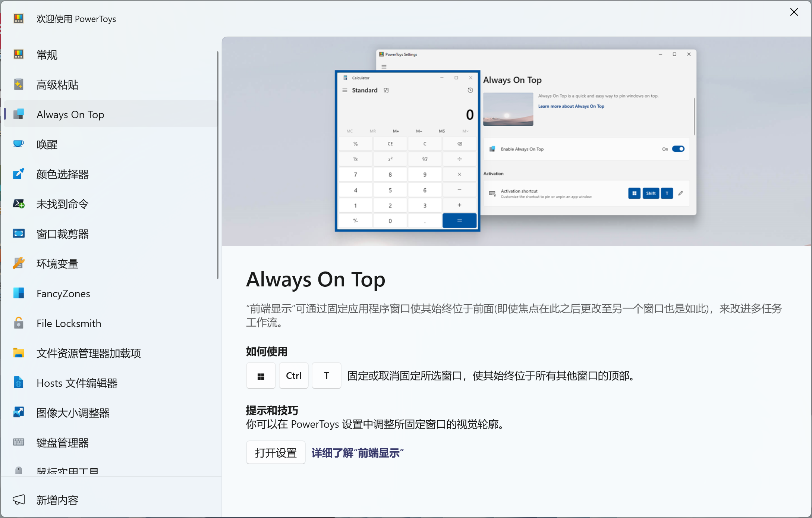The height and width of the screenshot is (518, 812).
Task: Open Hosts 文件编辑器 file icon
Action: (x=19, y=383)
